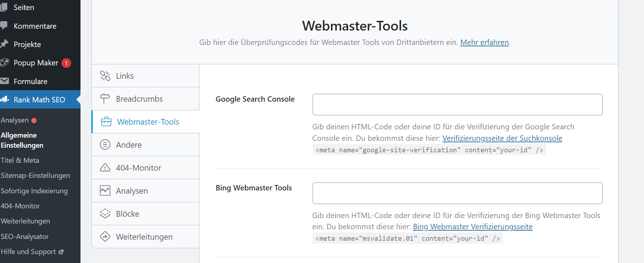Focus the Bing Webmaster Tools input field
The width and height of the screenshot is (644, 263).
pos(457,193)
